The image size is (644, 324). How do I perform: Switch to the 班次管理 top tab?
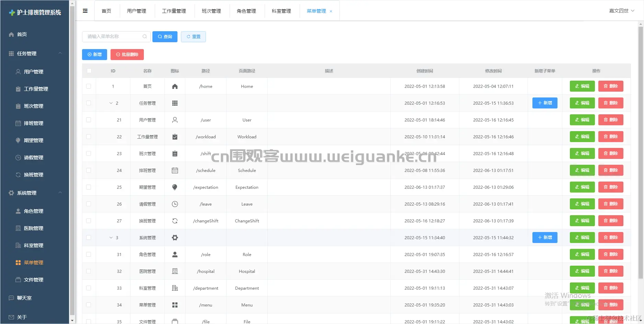coord(211,11)
